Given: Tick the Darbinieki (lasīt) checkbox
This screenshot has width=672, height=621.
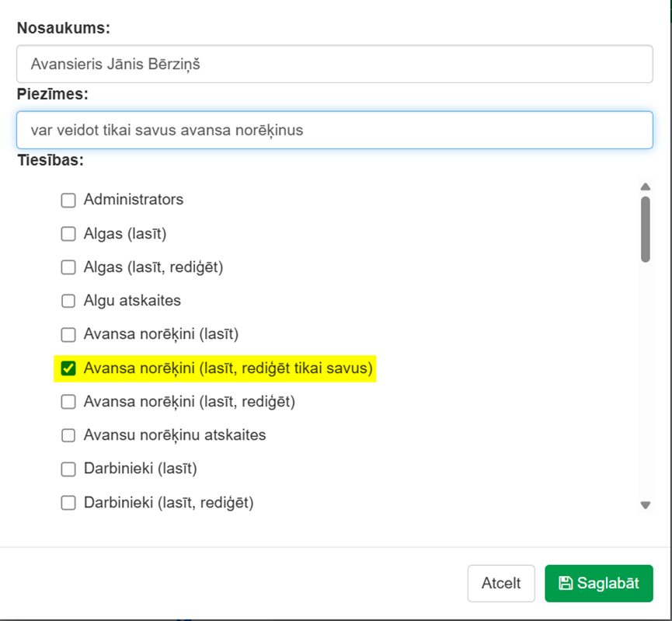Looking at the screenshot, I should point(68,469).
